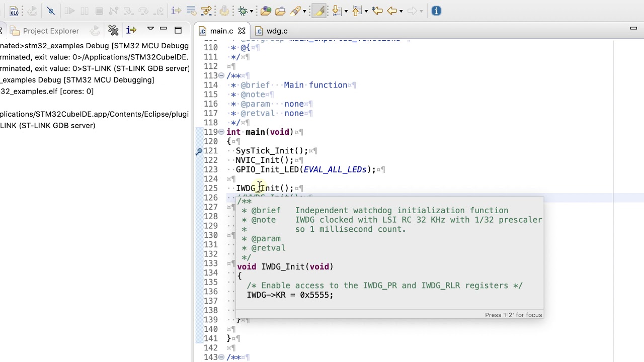
Task: Maximize the Debug view panel
Action: pyautogui.click(x=178, y=30)
